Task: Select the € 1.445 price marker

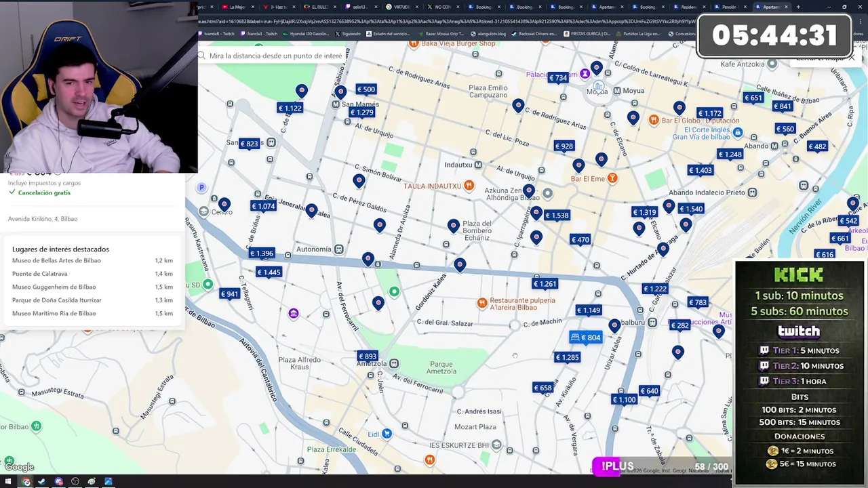Action: [269, 272]
